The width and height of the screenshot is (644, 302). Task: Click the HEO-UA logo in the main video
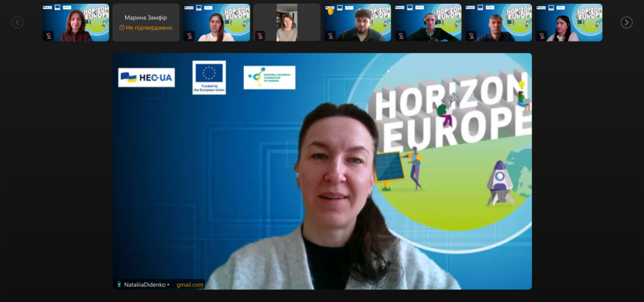(x=147, y=77)
